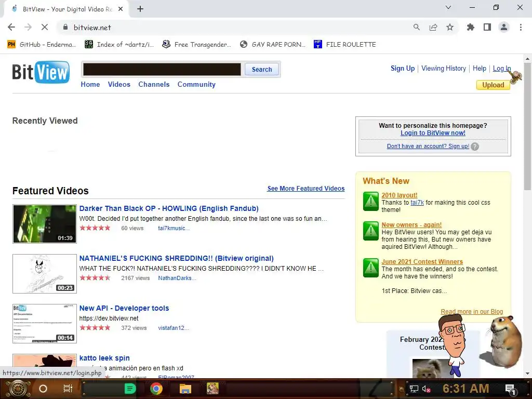The height and width of the screenshot is (399, 532).
Task: Click the question mark help icon
Action: (475, 147)
